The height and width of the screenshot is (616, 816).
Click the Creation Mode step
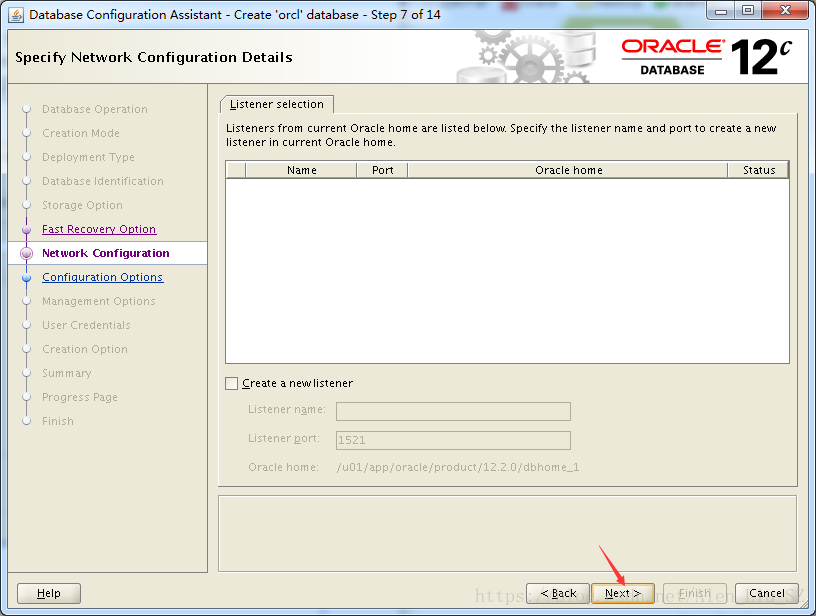click(x=81, y=133)
